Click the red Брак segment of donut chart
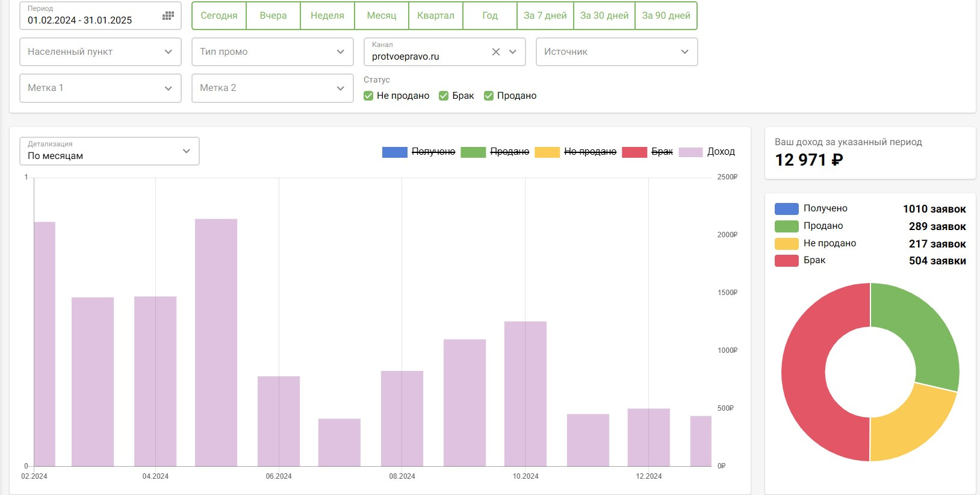The width and height of the screenshot is (980, 495). 804,373
